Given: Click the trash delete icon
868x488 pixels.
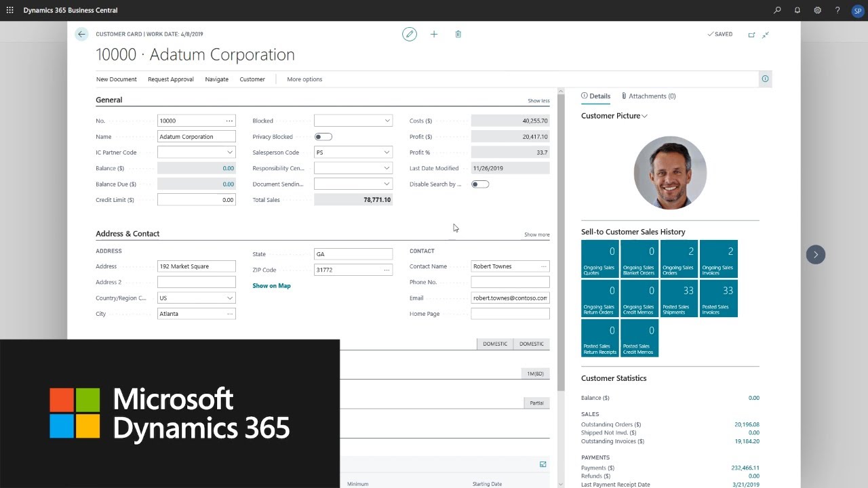Looking at the screenshot, I should 458,34.
